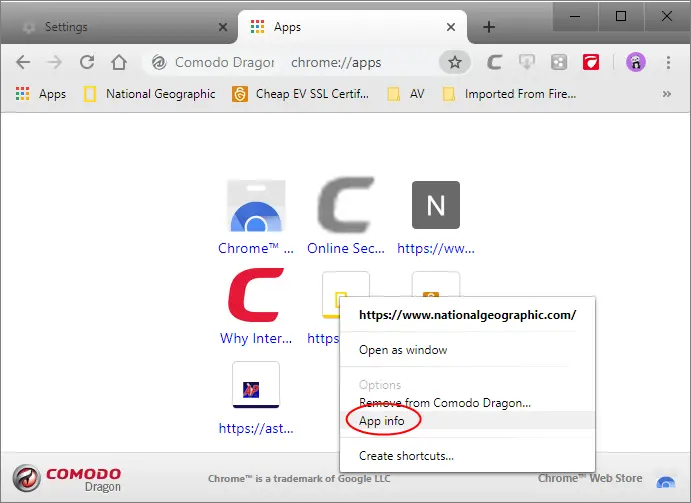This screenshot has width=691, height=503.
Task: Open the https://ast... app thumbnail
Action: [x=256, y=385]
